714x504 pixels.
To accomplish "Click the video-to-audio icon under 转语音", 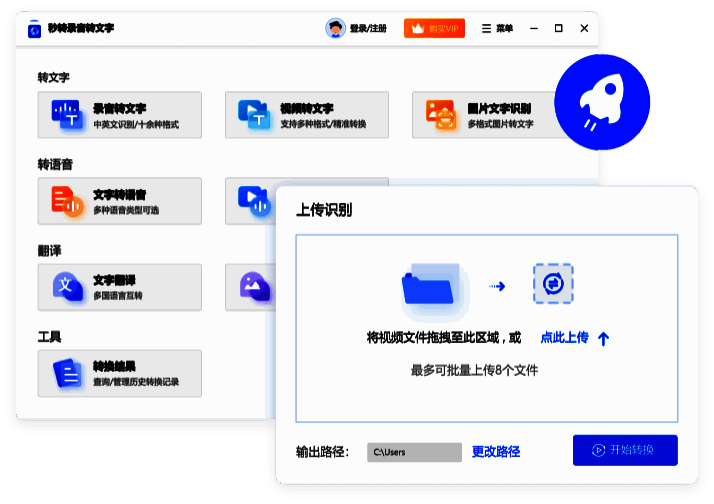I will pos(254,201).
